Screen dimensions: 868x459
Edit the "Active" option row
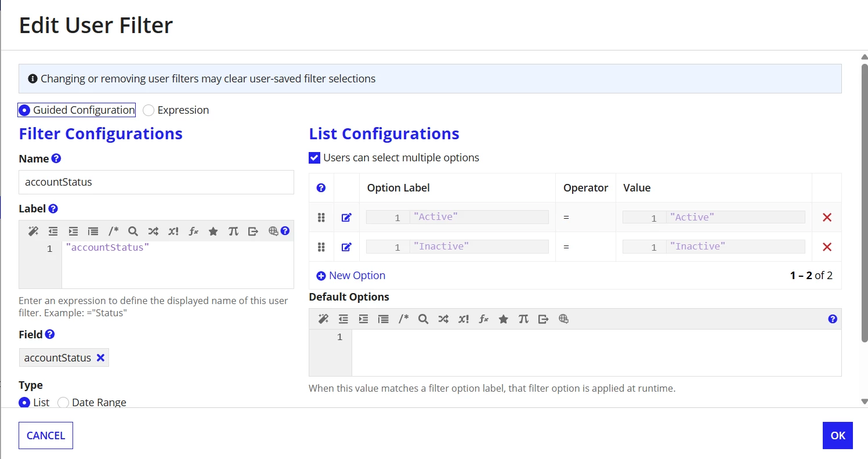pyautogui.click(x=346, y=217)
